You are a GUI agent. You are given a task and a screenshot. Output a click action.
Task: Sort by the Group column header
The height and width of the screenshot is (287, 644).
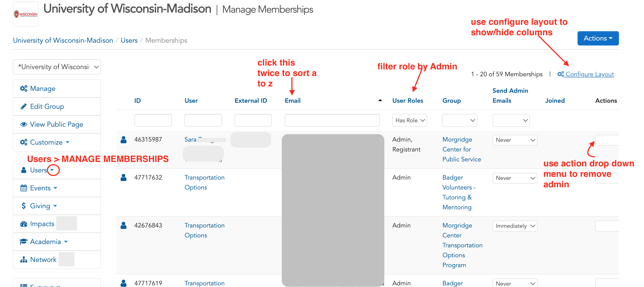pos(452,101)
